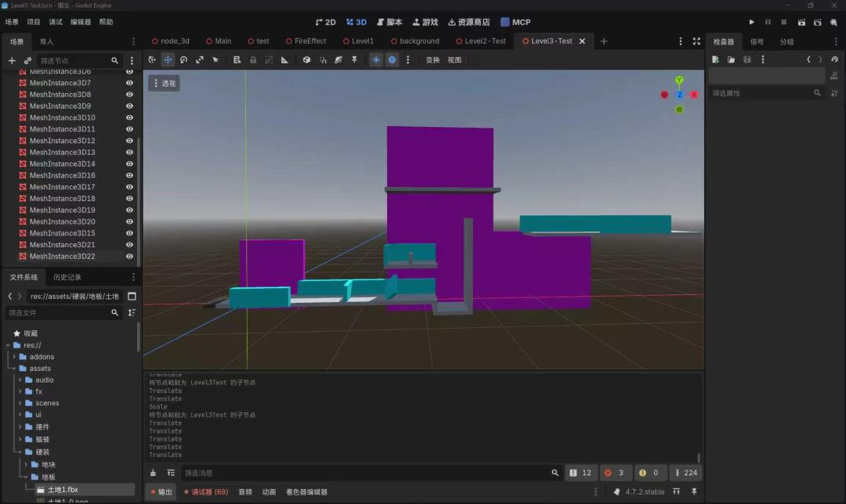The width and height of the screenshot is (846, 504).
Task: Toggle visibility of MeshInstance3D10
Action: pyautogui.click(x=129, y=117)
